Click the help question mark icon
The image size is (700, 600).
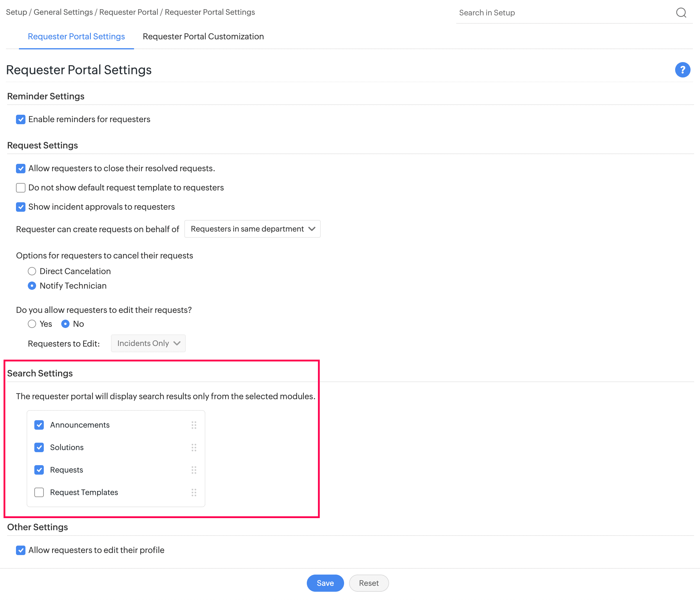683,70
